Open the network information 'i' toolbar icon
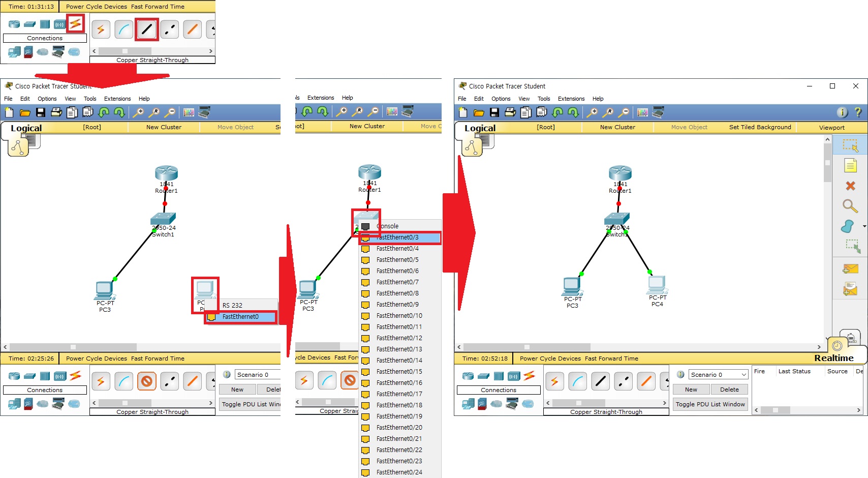The image size is (868, 478). coord(842,112)
